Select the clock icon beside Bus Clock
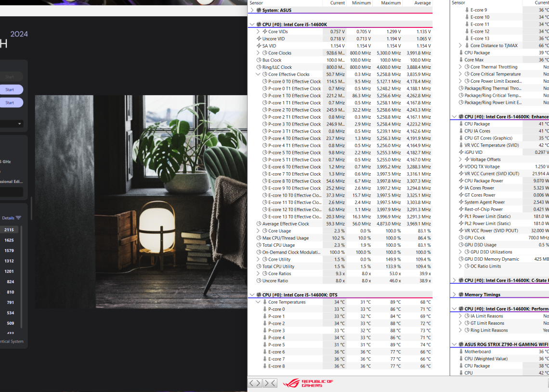This screenshot has width=549, height=392. point(259,60)
